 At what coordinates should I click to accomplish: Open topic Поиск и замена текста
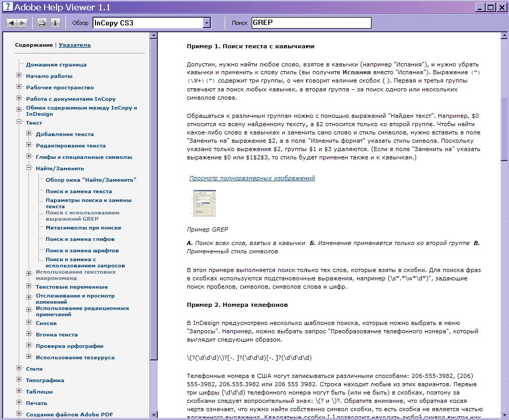(78, 192)
